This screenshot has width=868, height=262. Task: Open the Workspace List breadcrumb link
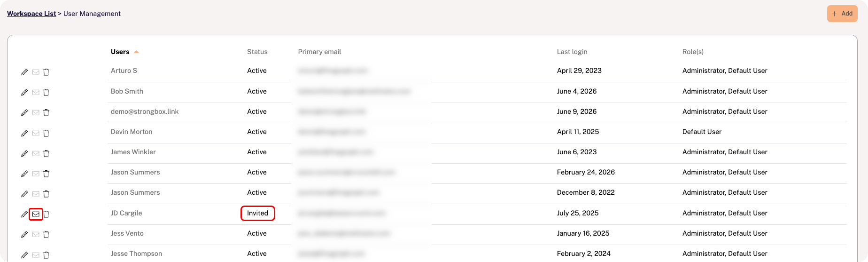pyautogui.click(x=31, y=14)
